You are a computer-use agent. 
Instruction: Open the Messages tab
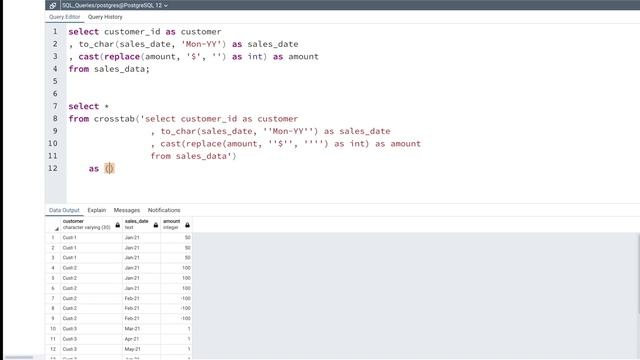pos(127,210)
